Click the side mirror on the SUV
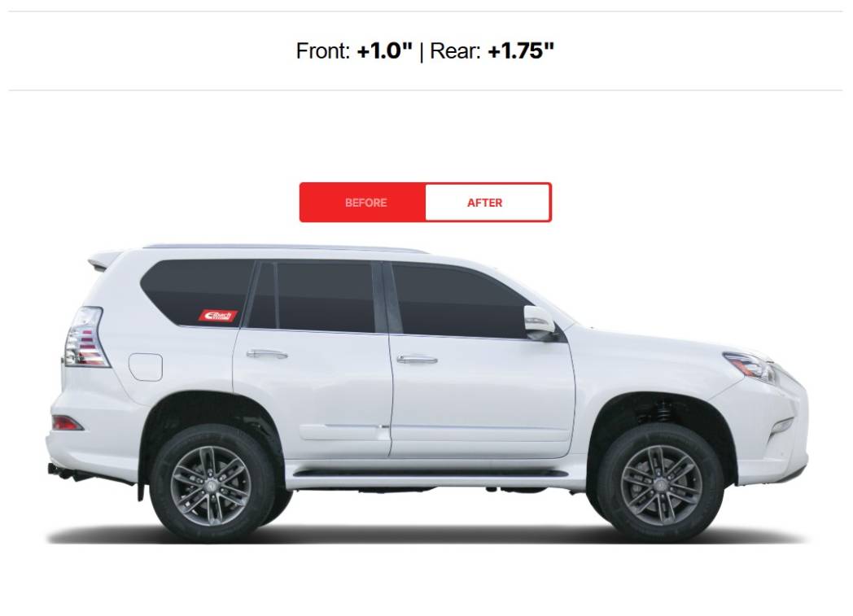853x616 pixels. (x=540, y=322)
